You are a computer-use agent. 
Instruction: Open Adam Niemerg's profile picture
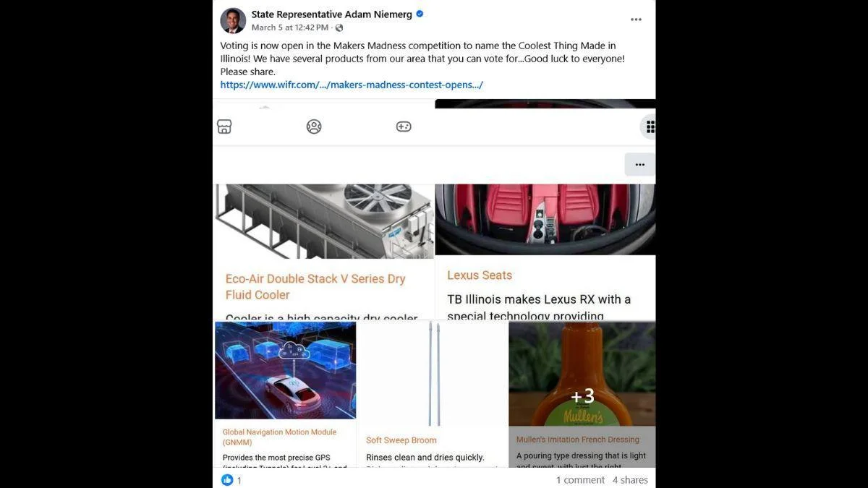click(x=233, y=20)
